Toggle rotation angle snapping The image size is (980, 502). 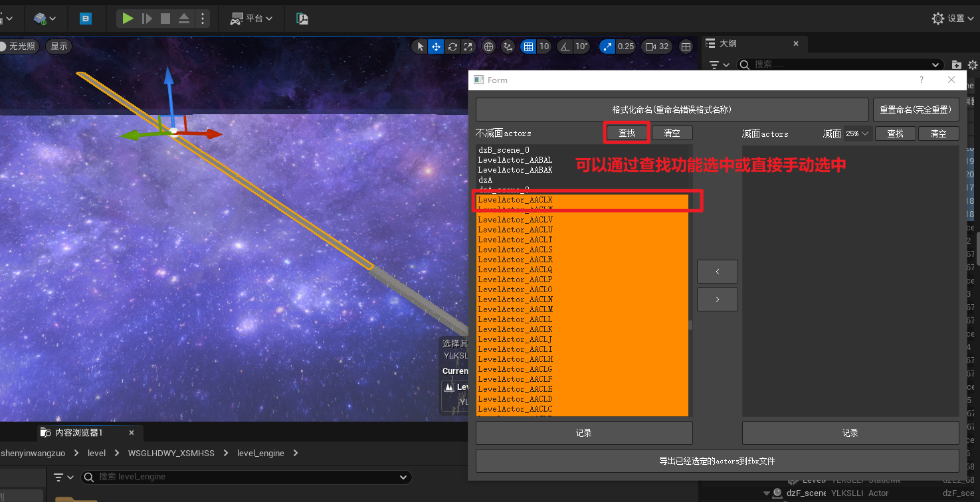click(x=565, y=46)
